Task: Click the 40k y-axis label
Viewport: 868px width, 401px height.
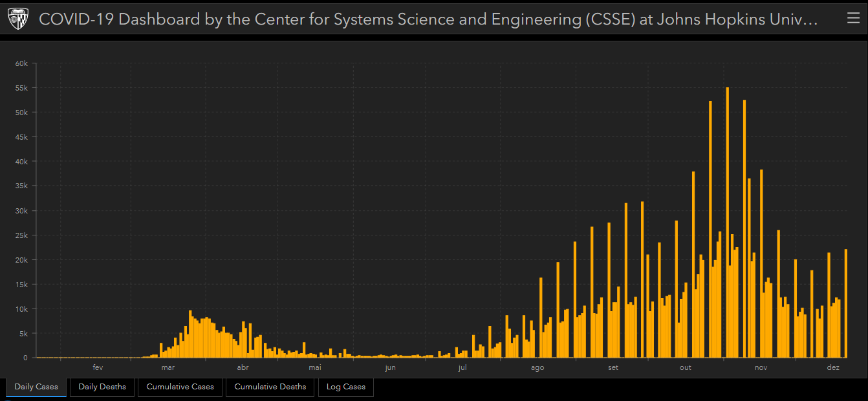Action: click(x=21, y=162)
